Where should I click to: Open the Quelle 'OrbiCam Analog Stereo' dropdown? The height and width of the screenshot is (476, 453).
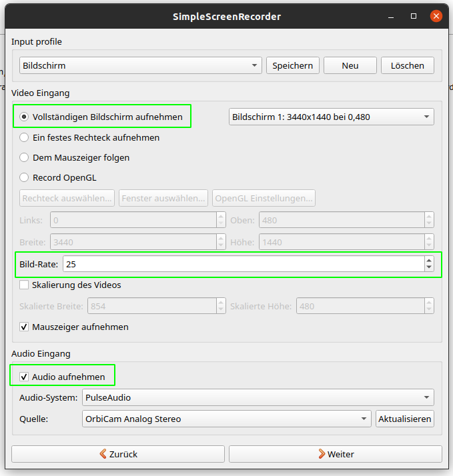click(x=227, y=419)
